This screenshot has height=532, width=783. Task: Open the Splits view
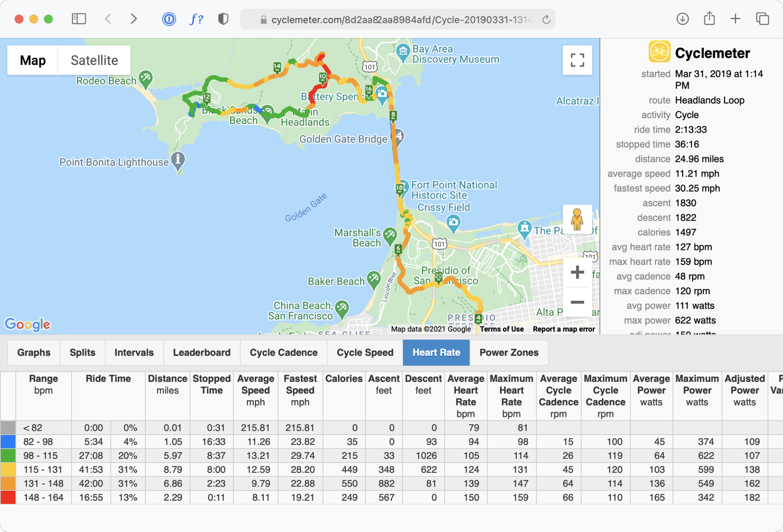82,352
